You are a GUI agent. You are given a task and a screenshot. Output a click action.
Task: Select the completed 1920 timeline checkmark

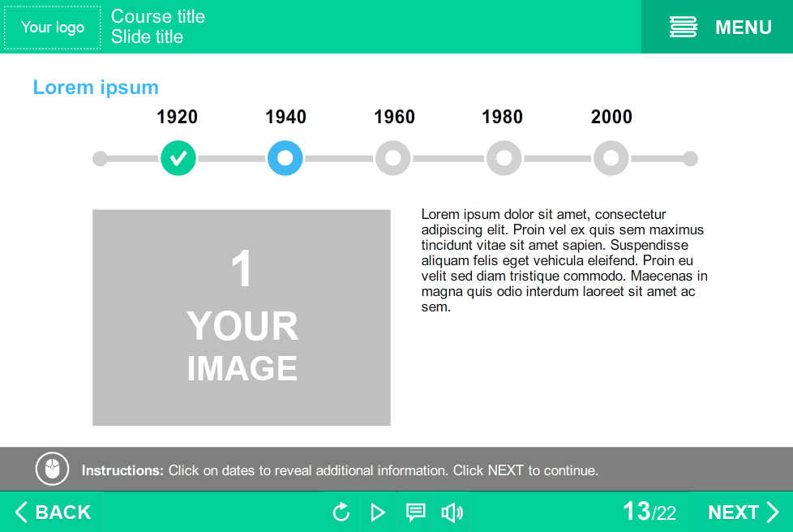(178, 158)
